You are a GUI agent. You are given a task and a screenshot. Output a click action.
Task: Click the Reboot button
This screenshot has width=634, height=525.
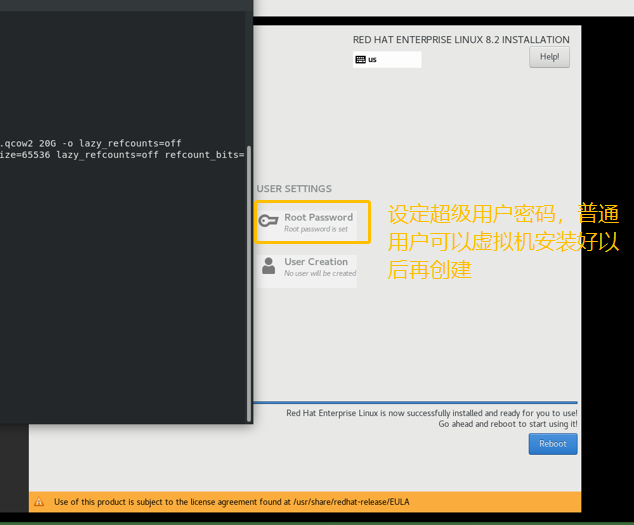pos(553,444)
